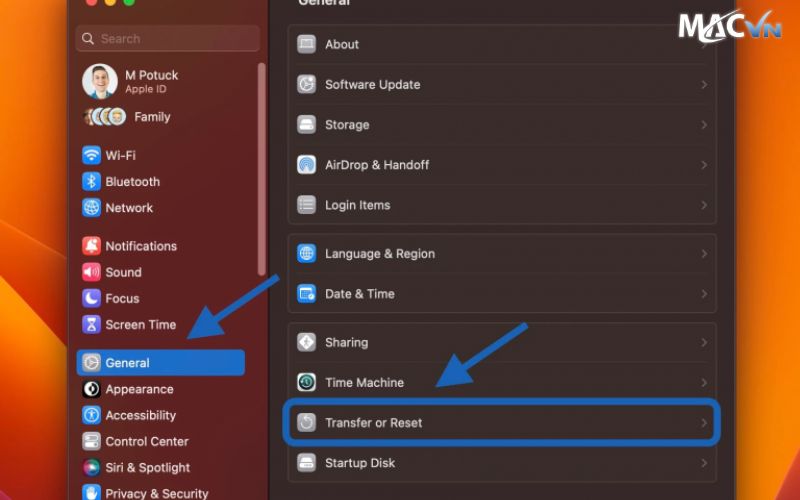Click the About row's computer icon
Viewport: 800px width, 500px height.
point(307,44)
